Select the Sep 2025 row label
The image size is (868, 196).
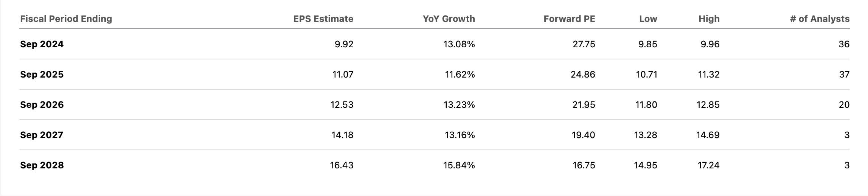click(42, 75)
